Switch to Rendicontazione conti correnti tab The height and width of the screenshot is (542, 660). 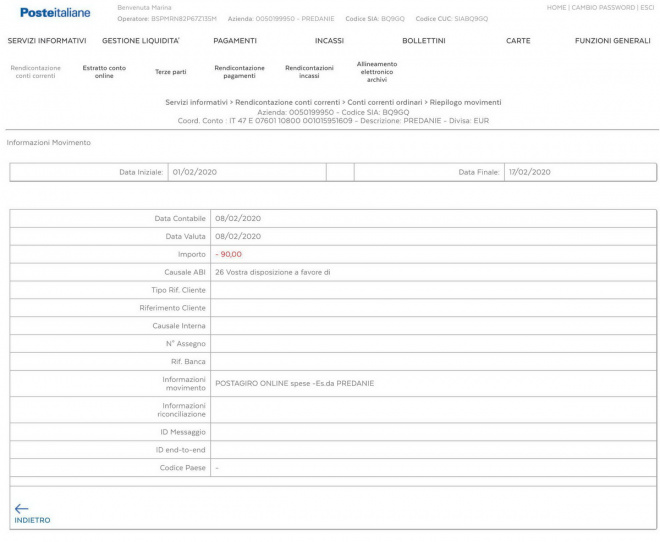(36, 72)
